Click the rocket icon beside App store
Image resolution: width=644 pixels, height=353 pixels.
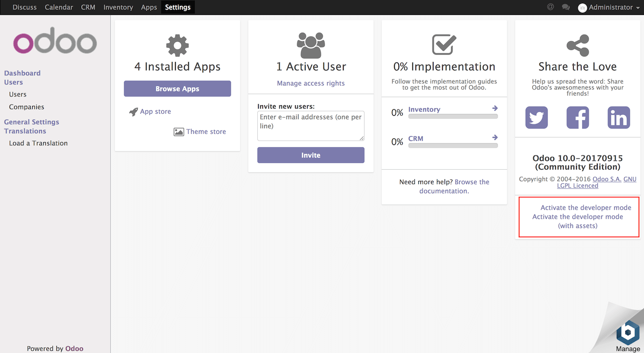coord(133,112)
